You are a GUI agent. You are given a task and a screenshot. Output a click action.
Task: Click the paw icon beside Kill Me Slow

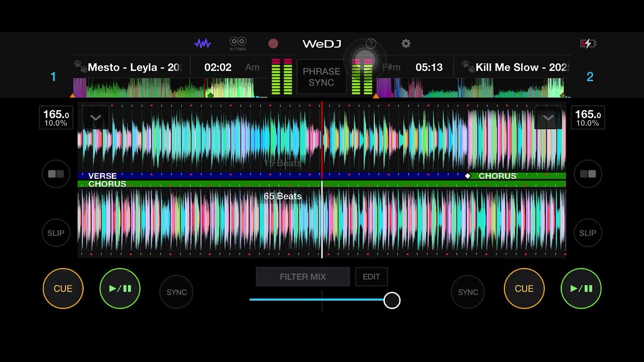(x=467, y=65)
